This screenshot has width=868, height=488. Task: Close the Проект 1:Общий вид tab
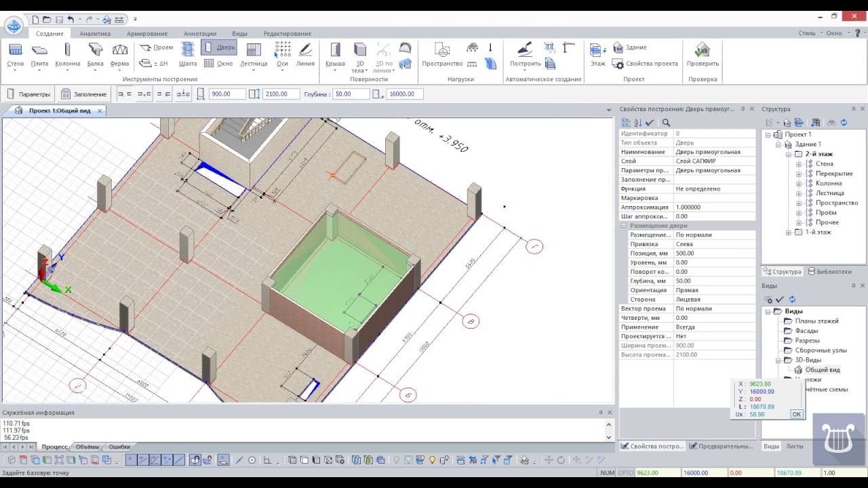(x=100, y=110)
